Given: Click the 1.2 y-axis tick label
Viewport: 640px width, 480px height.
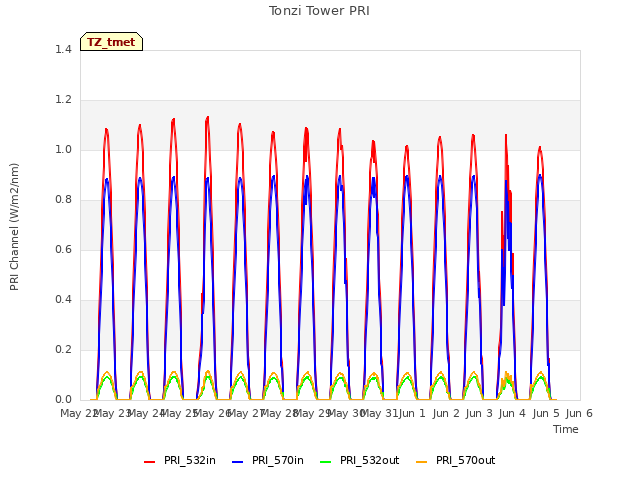Looking at the screenshot, I should [x=63, y=100].
